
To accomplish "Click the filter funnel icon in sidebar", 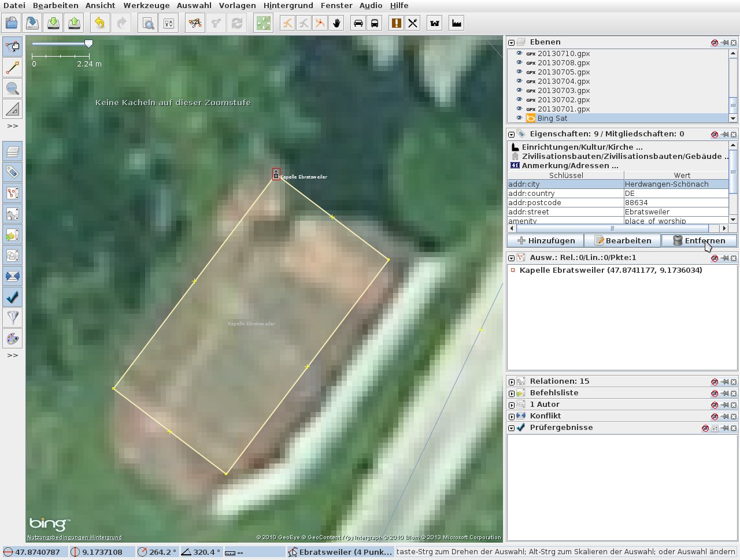I will click(x=12, y=317).
